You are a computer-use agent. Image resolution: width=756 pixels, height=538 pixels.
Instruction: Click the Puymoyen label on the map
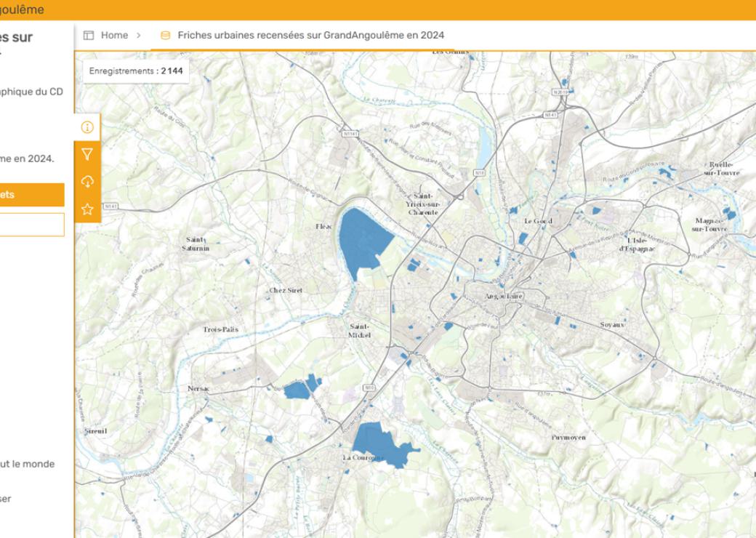click(x=568, y=438)
